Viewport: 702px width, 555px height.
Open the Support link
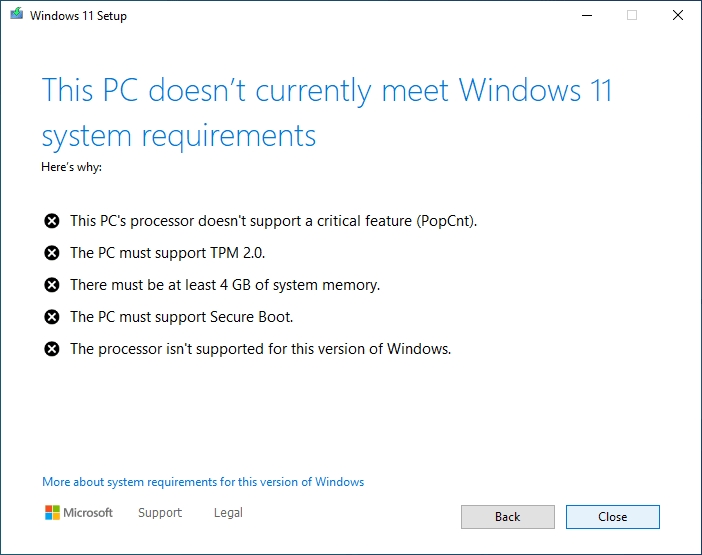160,512
